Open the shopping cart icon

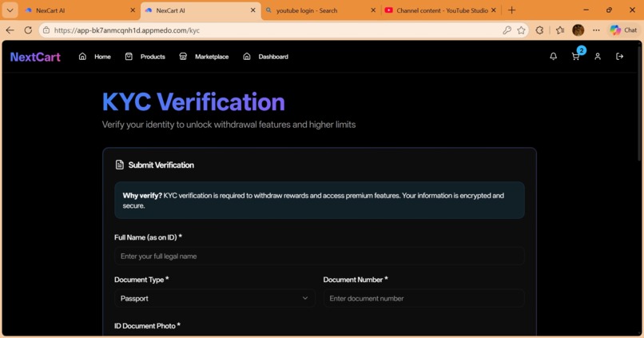[575, 57]
